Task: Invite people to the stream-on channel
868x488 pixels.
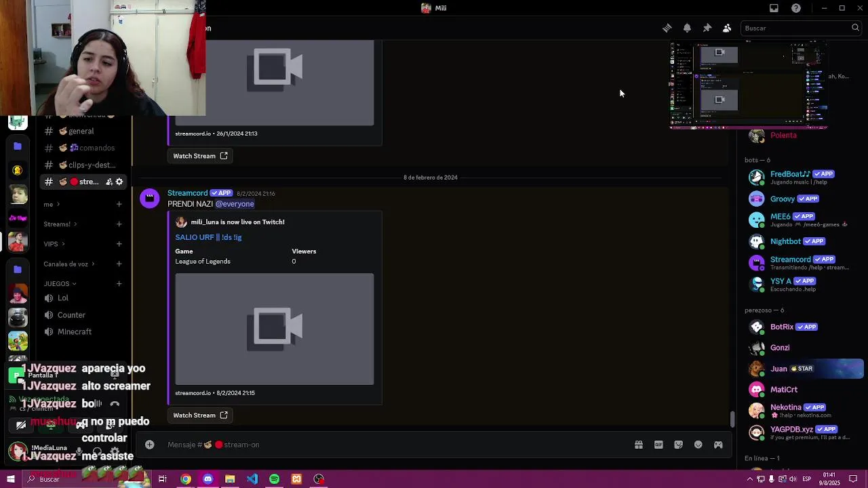Action: (x=108, y=182)
